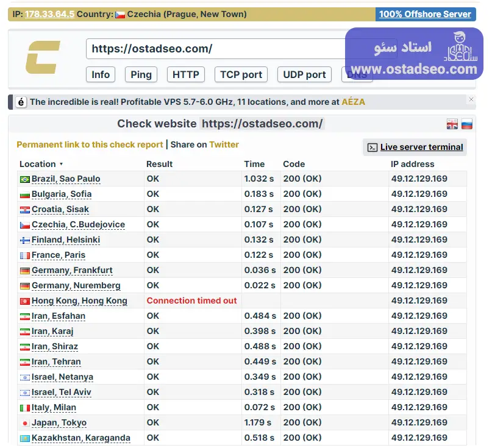The width and height of the screenshot is (492, 448).
Task: Open Israel, Tel Aviv location link
Action: (x=61, y=392)
